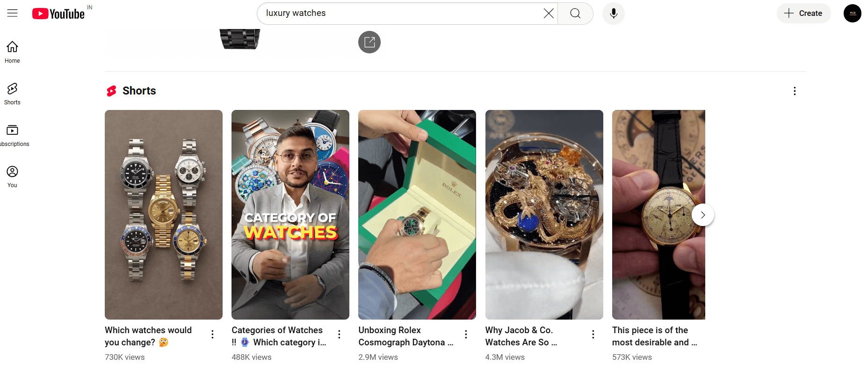
Task: Open the Jacob & Co. dragon watch thumbnail
Action: [x=544, y=215]
